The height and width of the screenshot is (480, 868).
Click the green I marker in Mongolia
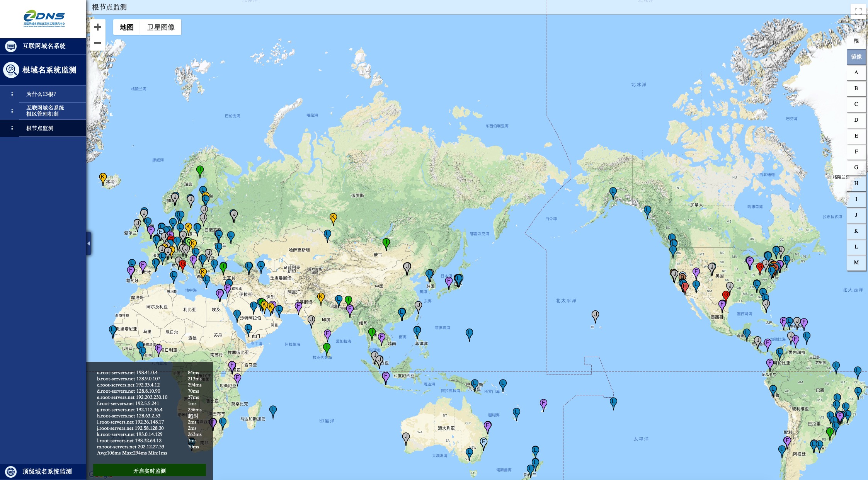(386, 243)
